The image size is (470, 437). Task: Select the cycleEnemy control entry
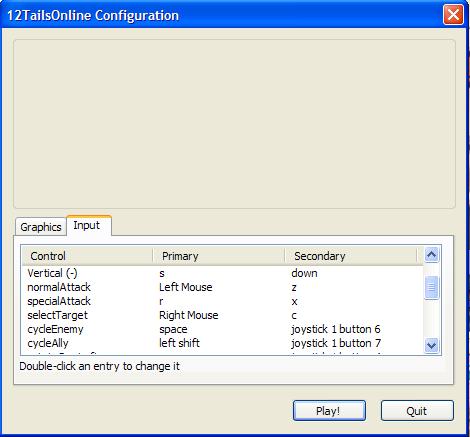[55, 329]
